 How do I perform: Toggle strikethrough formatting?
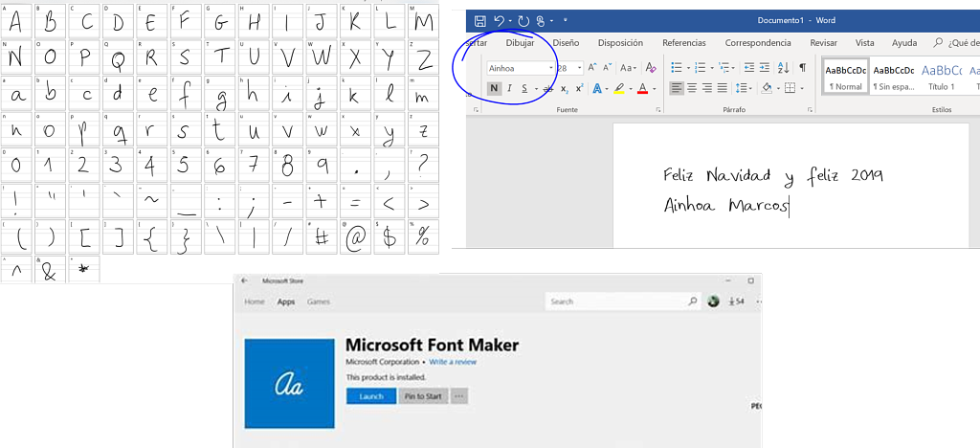pos(548,88)
